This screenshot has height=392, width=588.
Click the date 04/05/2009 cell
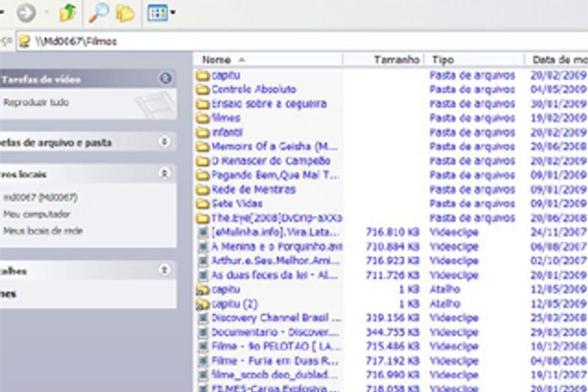coord(558,89)
